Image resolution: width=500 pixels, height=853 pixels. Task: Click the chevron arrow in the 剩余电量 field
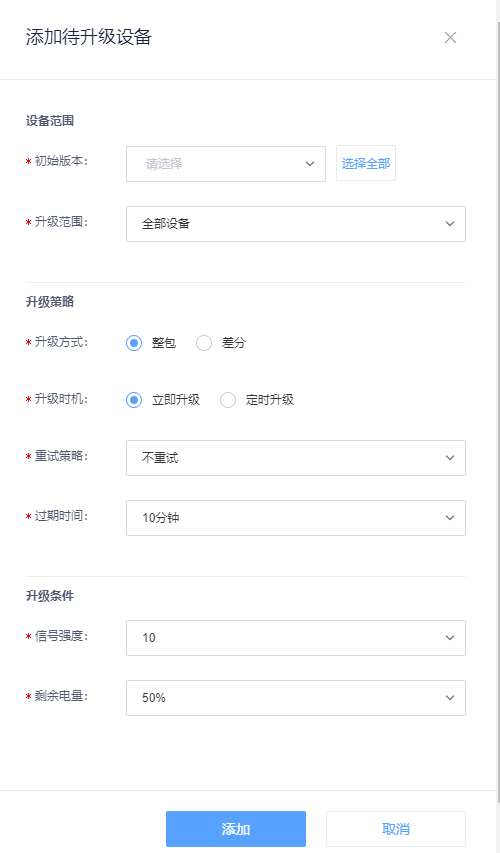[449, 697]
